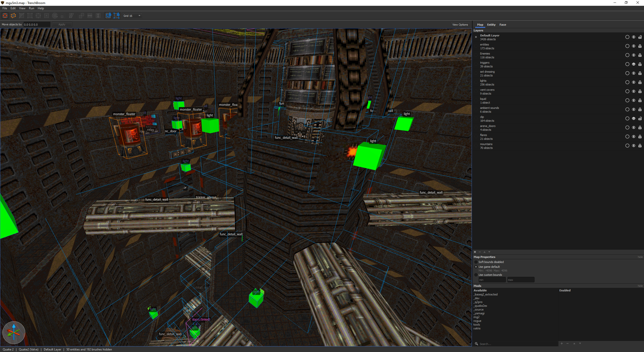Switch to the Entity tab
The height and width of the screenshot is (352, 644).
coord(491,25)
